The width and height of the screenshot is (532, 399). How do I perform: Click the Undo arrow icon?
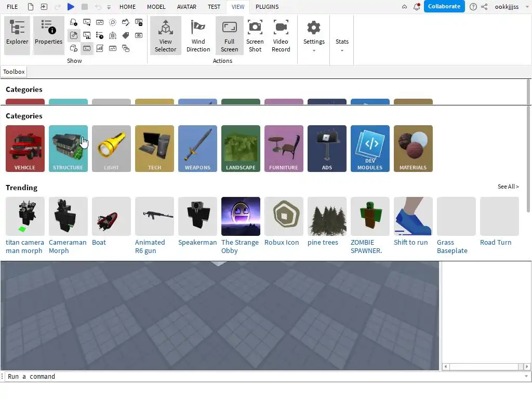(98, 6)
